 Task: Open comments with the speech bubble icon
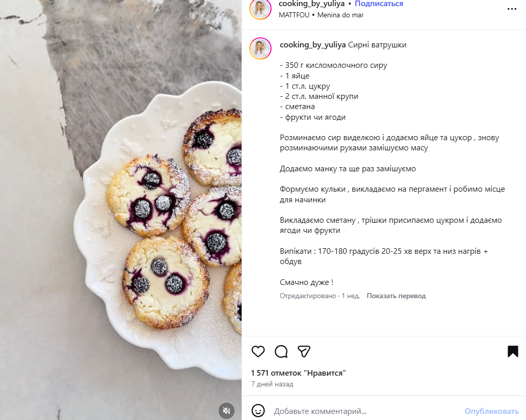click(281, 351)
